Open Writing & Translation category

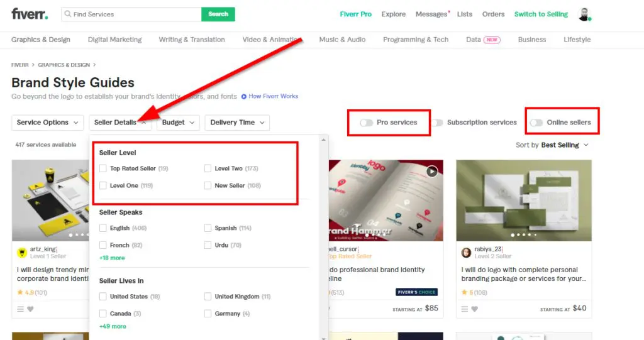[192, 40]
